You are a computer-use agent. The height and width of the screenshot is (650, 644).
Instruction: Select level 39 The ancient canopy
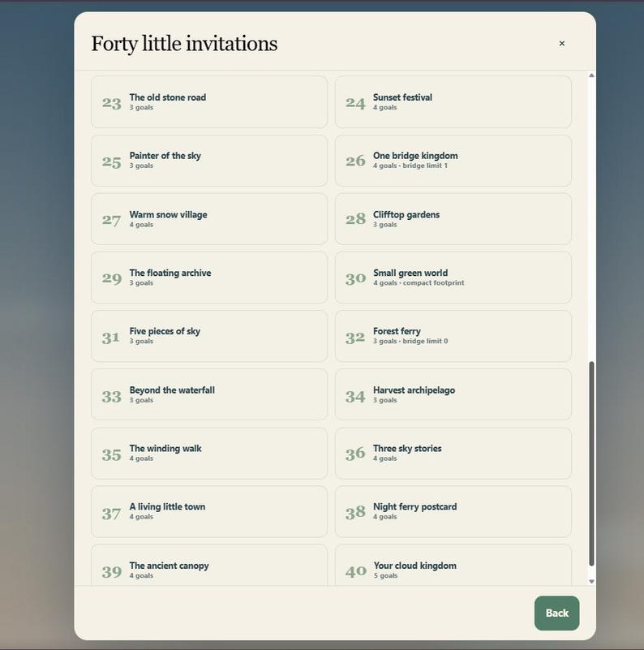click(x=209, y=565)
